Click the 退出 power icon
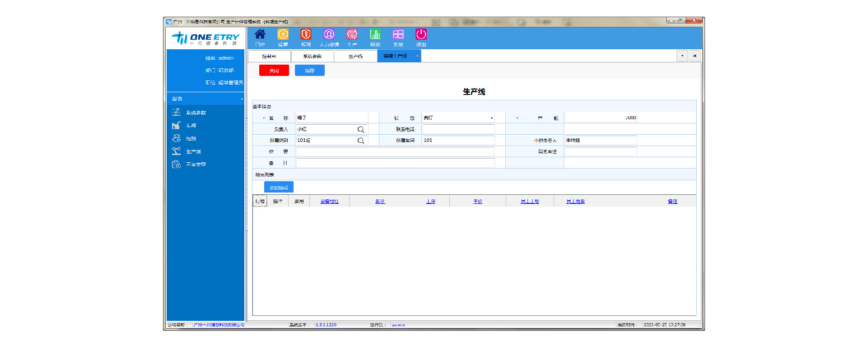 tap(421, 38)
